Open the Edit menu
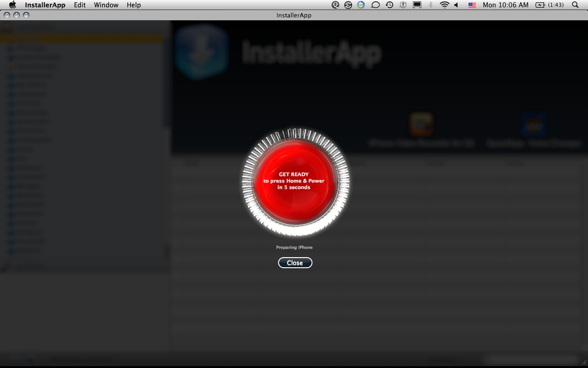Screen dimensions: 588x368 pyautogui.click(x=80, y=5)
